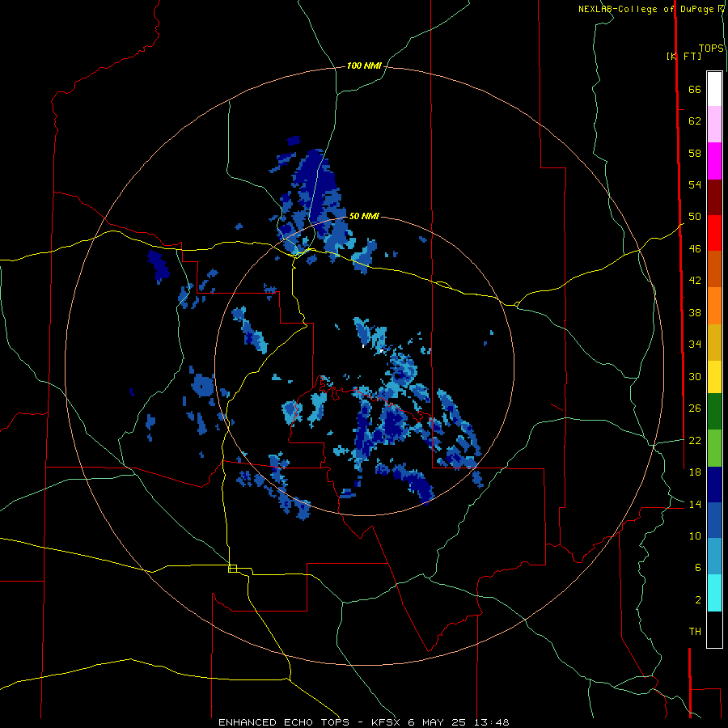Click the white color swatch in legend
Viewport: 728px width, 728px height.
tap(714, 89)
